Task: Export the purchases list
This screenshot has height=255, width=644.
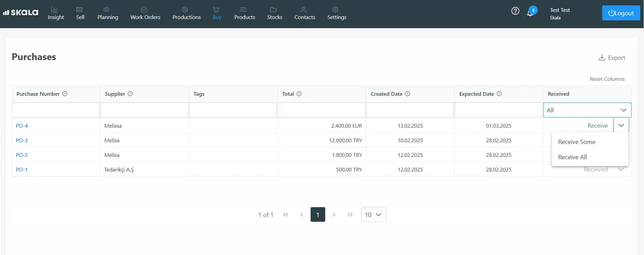Action: (612, 58)
